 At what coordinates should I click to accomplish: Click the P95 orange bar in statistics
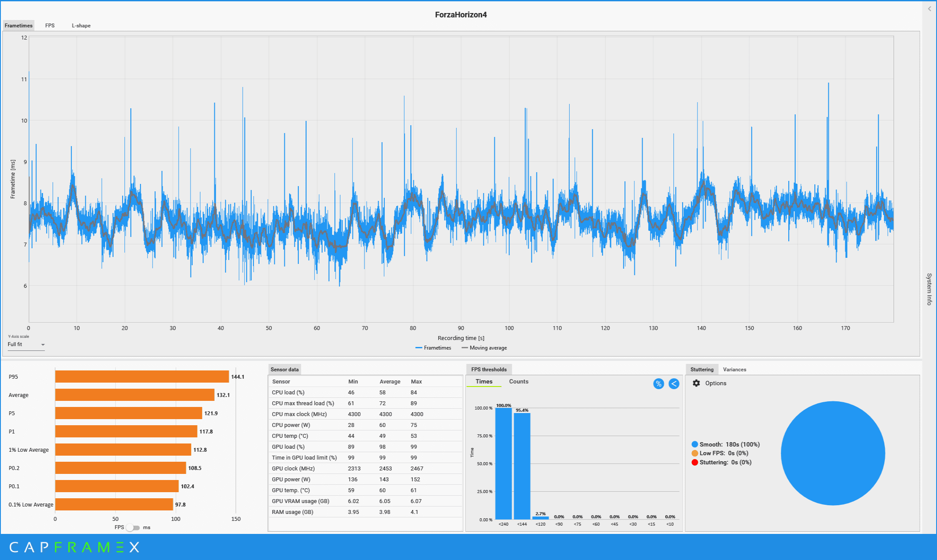(142, 377)
